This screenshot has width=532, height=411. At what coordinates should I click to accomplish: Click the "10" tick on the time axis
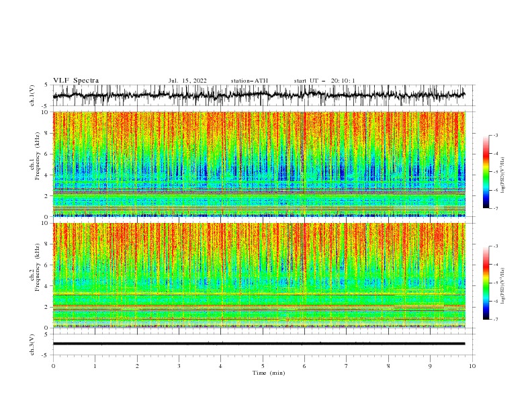coord(472,366)
